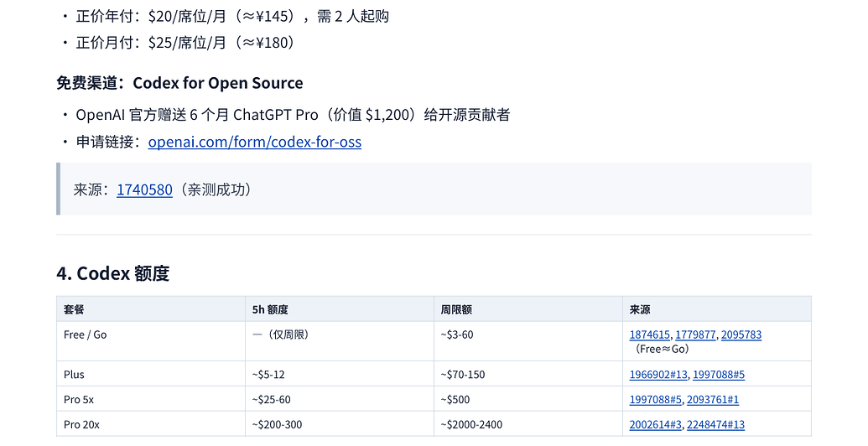
Task: Click the '正价年付：$20/席位/月' bullet line
Action: pyautogui.click(x=232, y=16)
